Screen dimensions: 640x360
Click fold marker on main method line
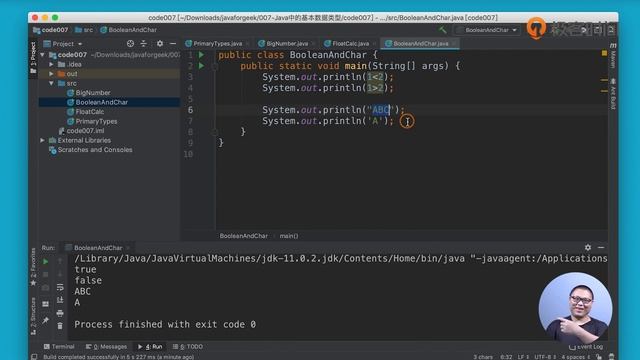click(215, 66)
